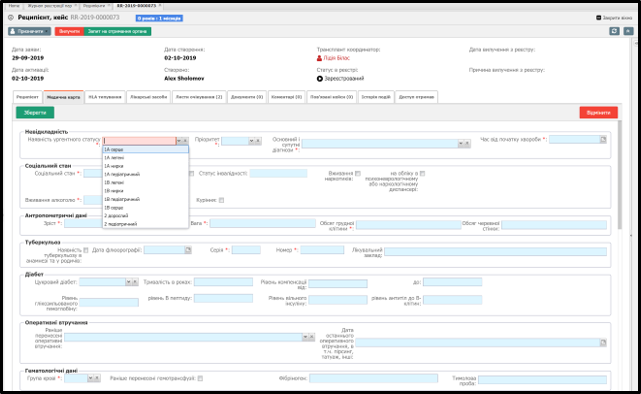Enable the Куріння checkbox
The width and height of the screenshot is (641, 394).
221,200
